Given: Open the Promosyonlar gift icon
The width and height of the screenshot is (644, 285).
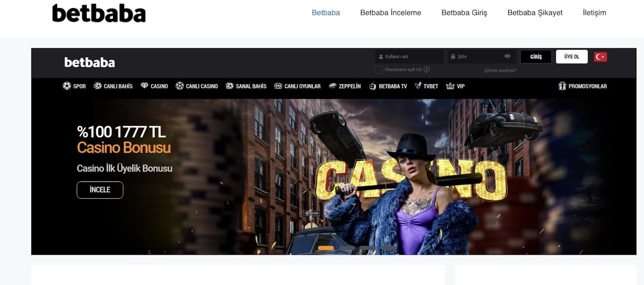Looking at the screenshot, I should pos(562,86).
